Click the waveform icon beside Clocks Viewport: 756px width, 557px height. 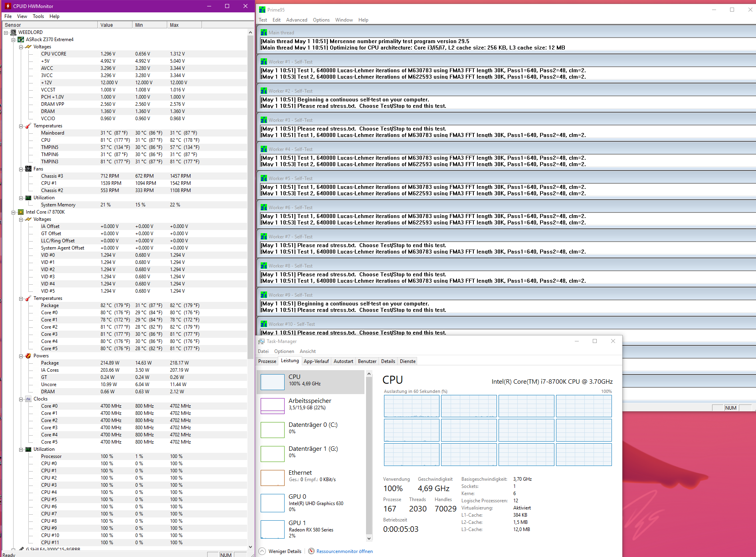[x=28, y=399]
